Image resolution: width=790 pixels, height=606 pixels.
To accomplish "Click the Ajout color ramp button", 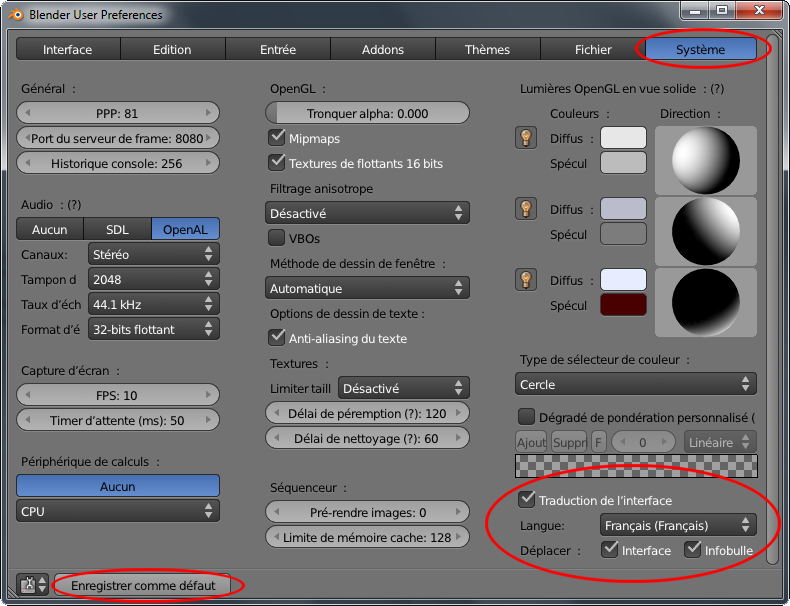I will click(531, 442).
